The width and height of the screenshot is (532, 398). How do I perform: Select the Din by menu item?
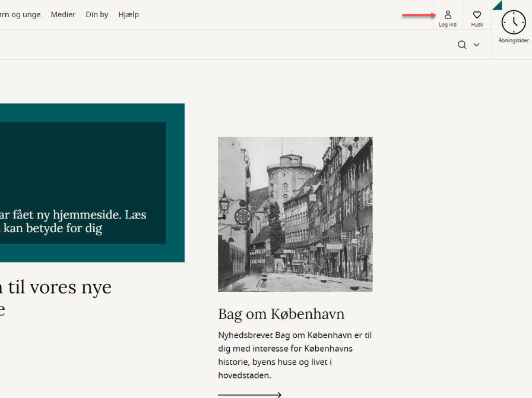(x=97, y=14)
